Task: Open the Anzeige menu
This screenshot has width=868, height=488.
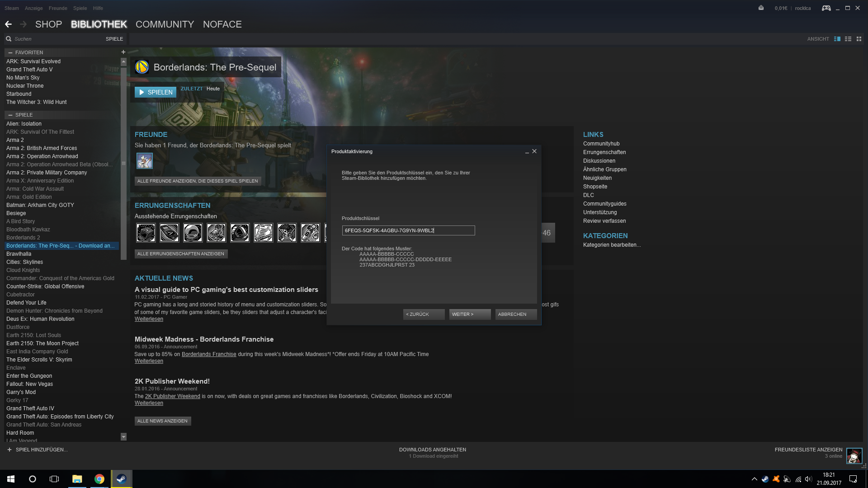Action: coord(34,8)
